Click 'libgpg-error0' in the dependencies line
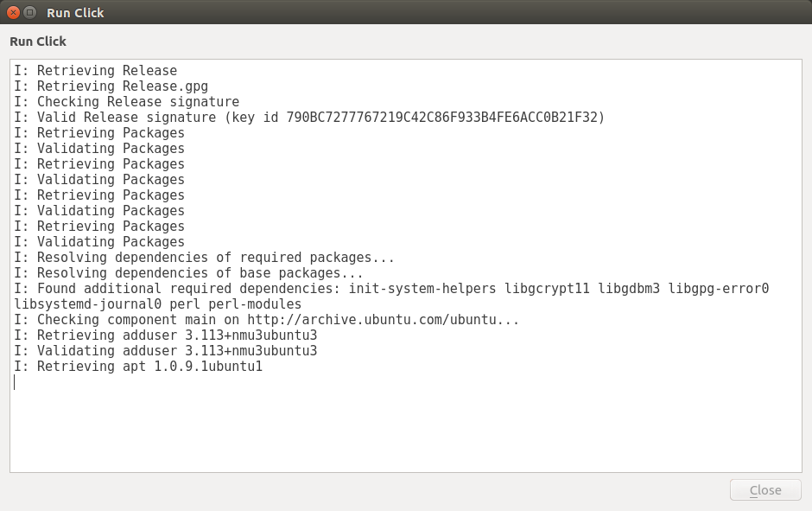 point(719,289)
